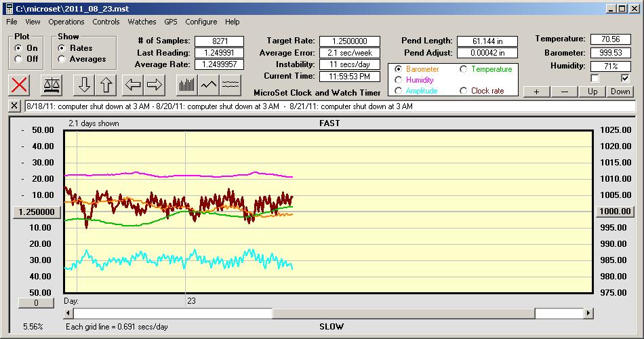Select the Clock rate trace radio button
Screen dimensions: 644x339
click(x=463, y=90)
